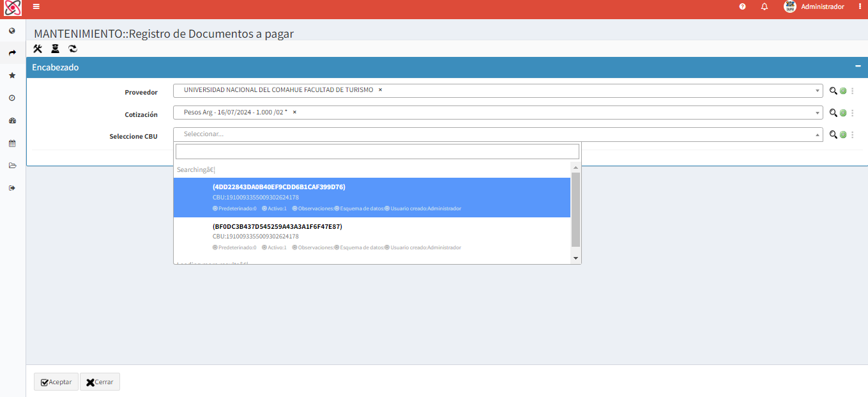The width and height of the screenshot is (868, 397).
Task: Click the Encabezado panel header title
Action: pyautogui.click(x=56, y=67)
